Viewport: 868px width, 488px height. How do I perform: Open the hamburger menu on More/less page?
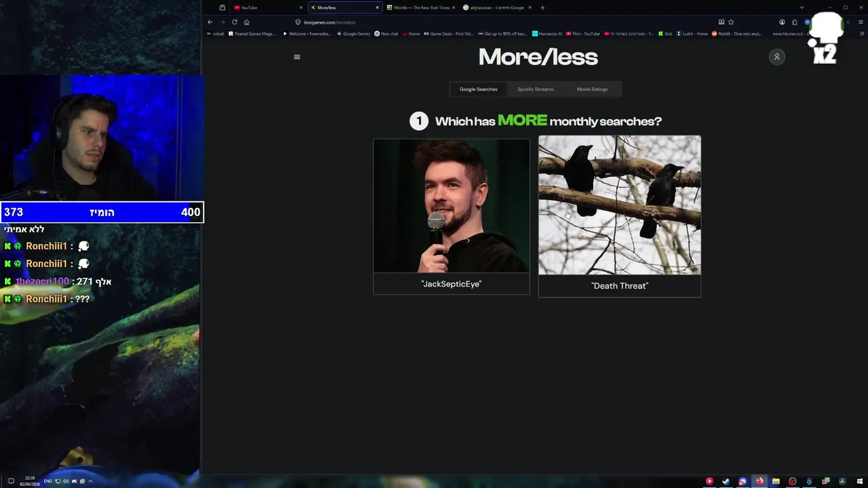click(x=296, y=57)
